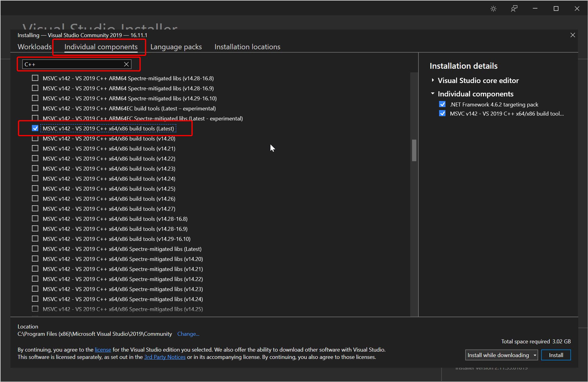Switch to the Workloads tab

(35, 47)
